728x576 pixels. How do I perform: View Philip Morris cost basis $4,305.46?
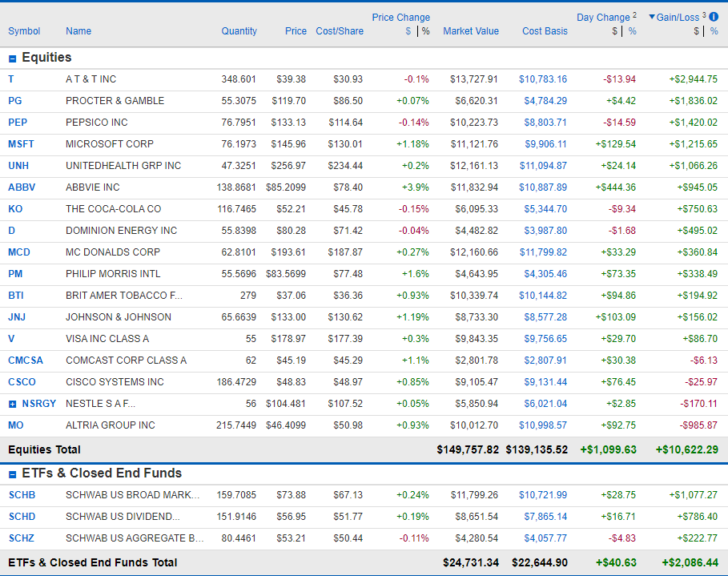545,274
